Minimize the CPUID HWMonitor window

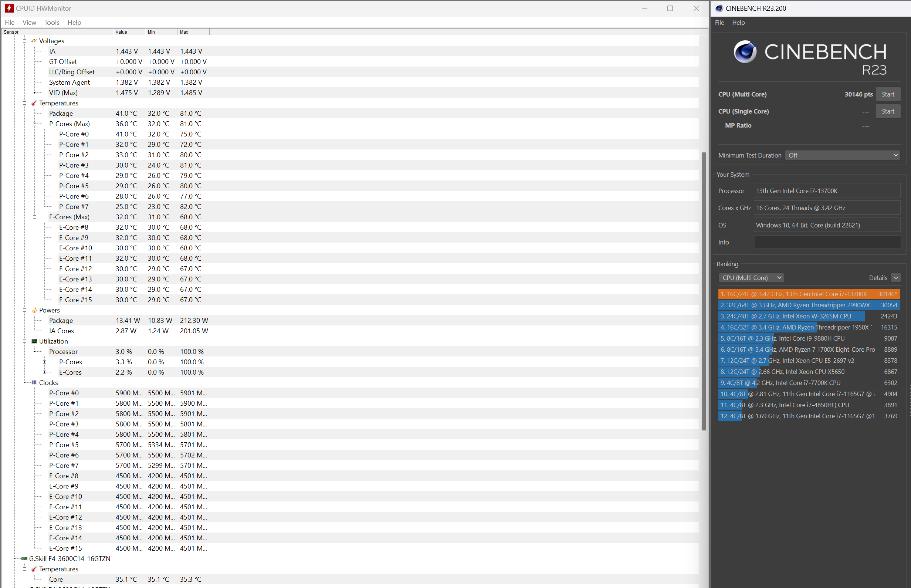tap(644, 8)
